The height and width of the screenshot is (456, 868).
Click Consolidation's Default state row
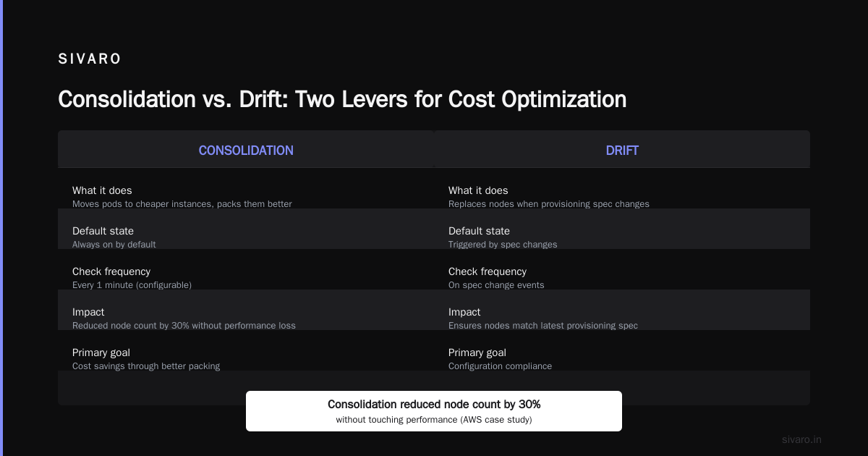pyautogui.click(x=246, y=237)
